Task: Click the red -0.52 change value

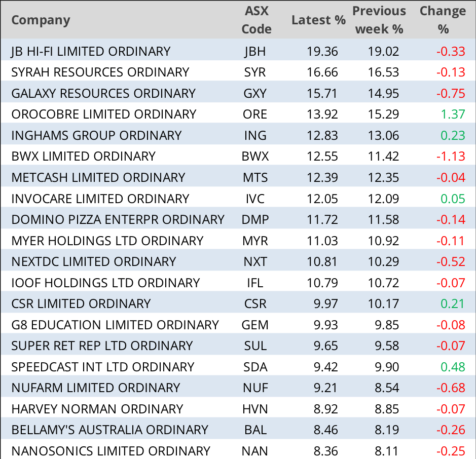Action: pos(451,261)
